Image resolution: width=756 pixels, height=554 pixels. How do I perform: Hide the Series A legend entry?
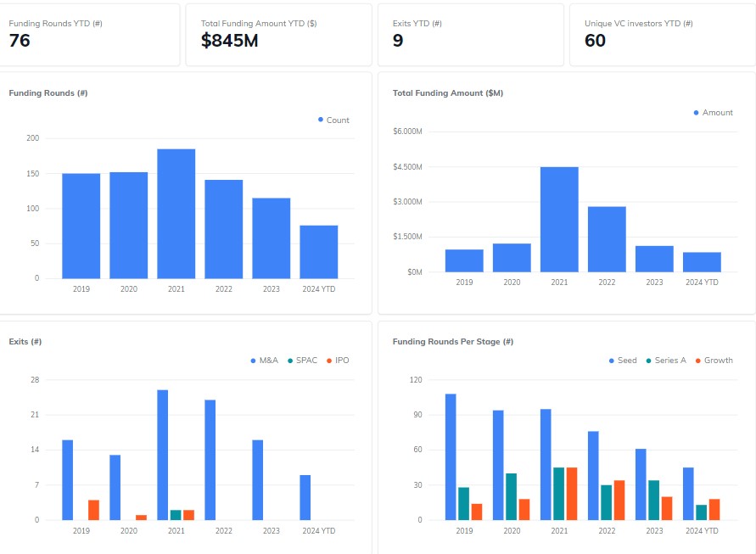666,361
